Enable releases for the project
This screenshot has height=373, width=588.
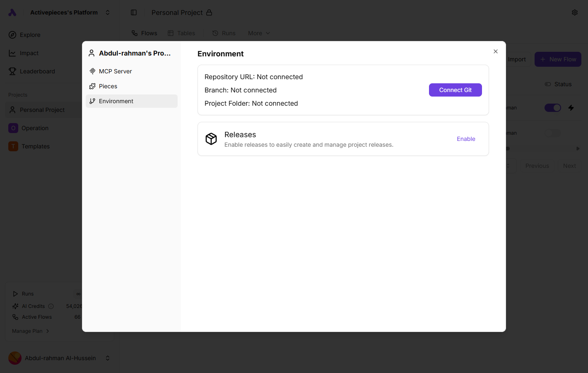click(466, 139)
